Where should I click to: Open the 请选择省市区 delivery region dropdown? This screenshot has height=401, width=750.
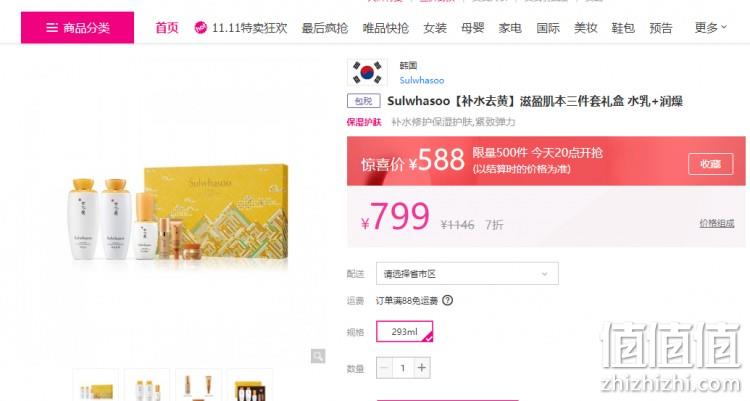(467, 274)
